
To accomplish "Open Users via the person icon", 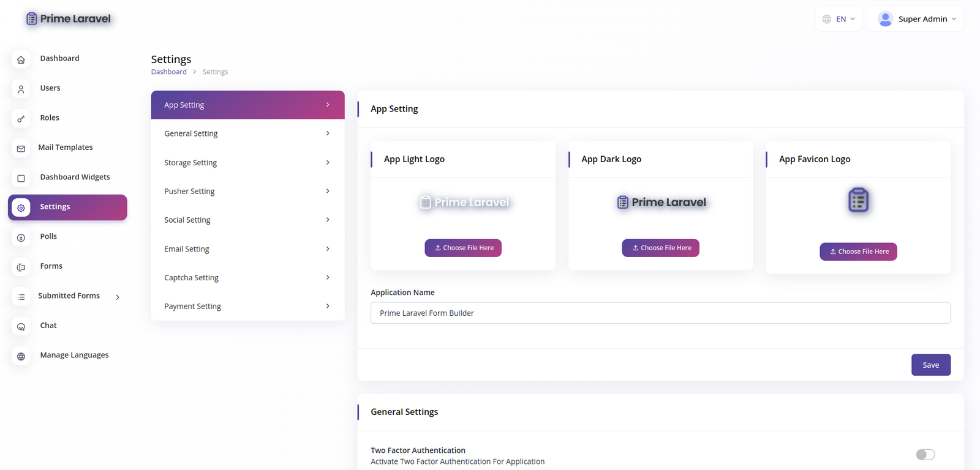I will coord(21,89).
